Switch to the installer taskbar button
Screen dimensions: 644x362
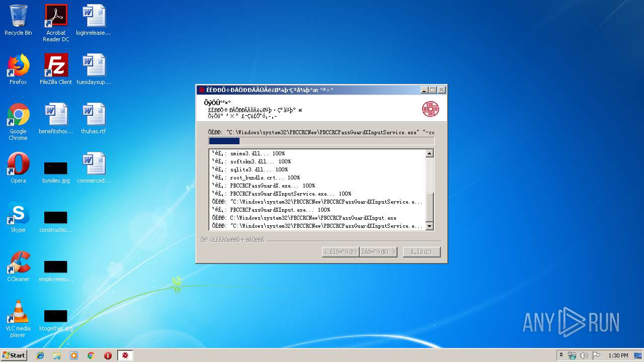(x=125, y=355)
